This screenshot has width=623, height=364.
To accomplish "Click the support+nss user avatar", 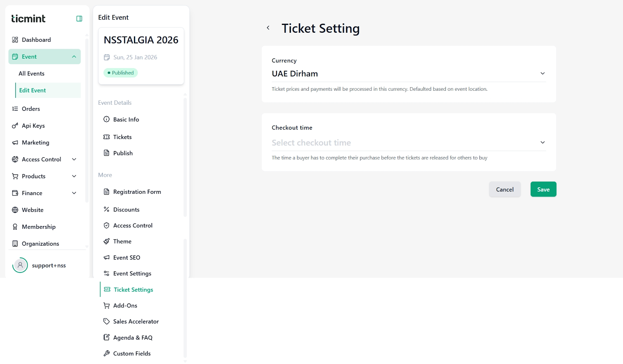I will (x=20, y=265).
